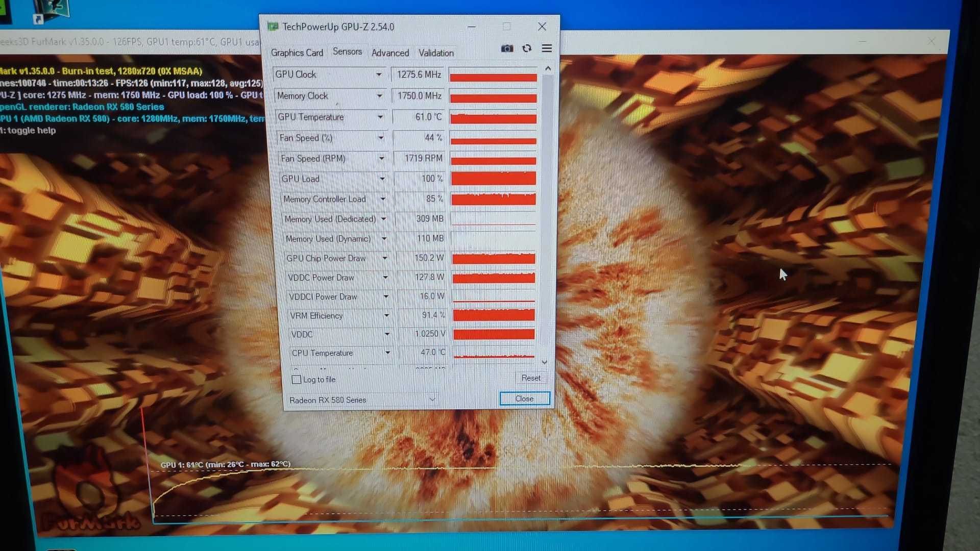Open the GPU Load sensor dropdown

pyautogui.click(x=382, y=179)
